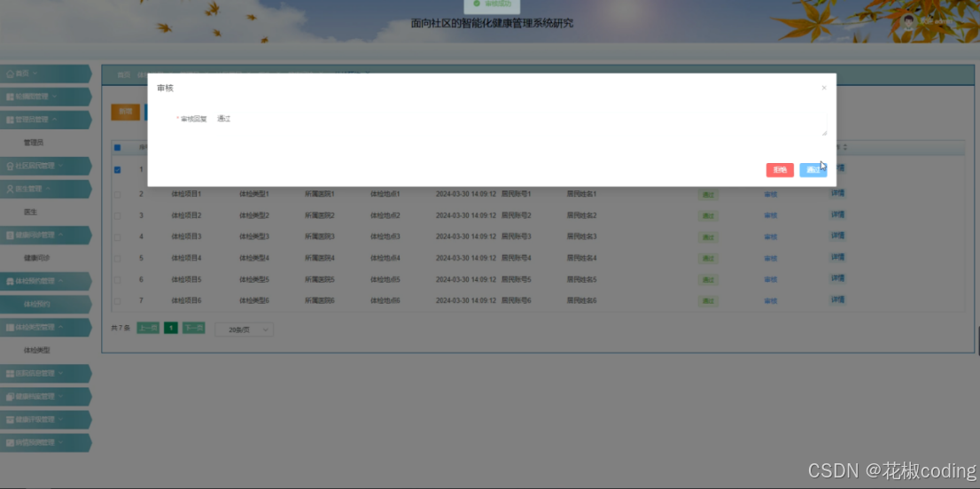Check the checkbox for 体检项目4 row
The image size is (980, 489).
pyautogui.click(x=117, y=258)
